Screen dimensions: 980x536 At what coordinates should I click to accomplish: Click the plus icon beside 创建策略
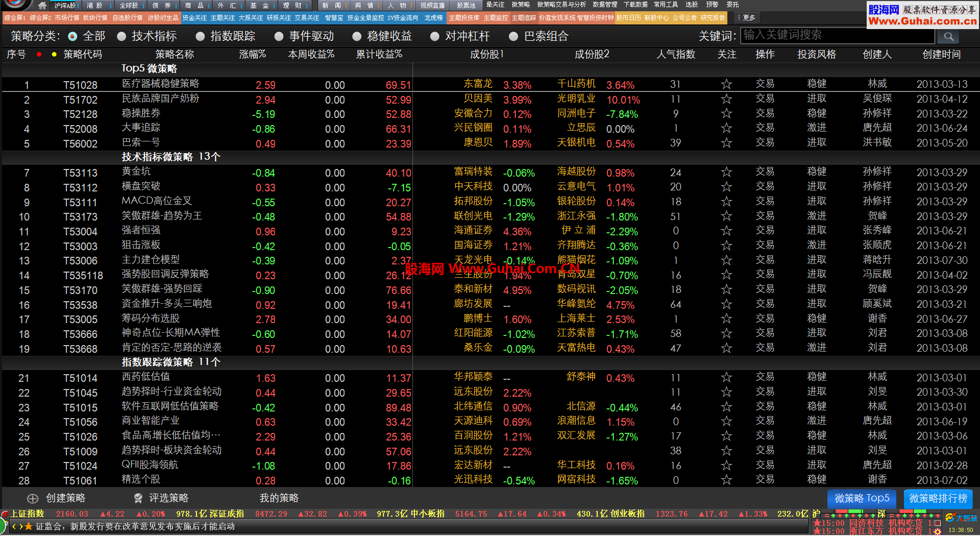(x=33, y=499)
